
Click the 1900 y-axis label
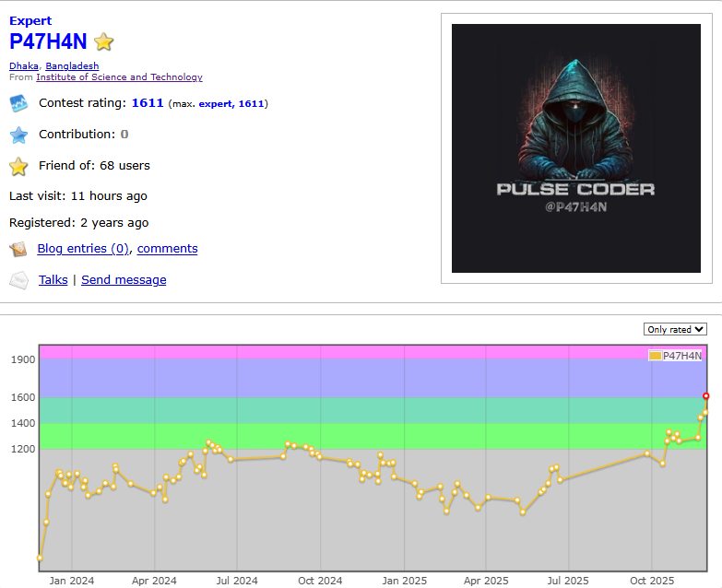pos(23,359)
